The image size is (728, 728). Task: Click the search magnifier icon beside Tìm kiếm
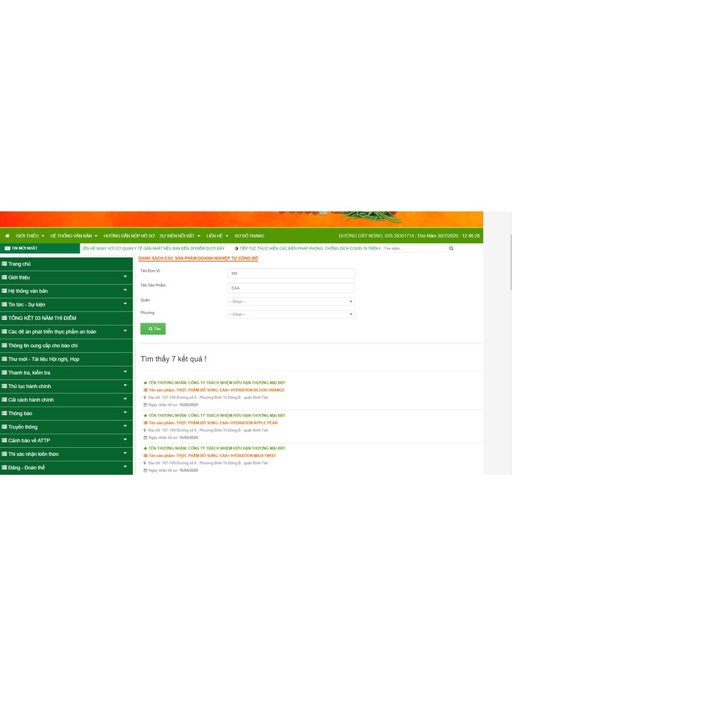tap(451, 249)
